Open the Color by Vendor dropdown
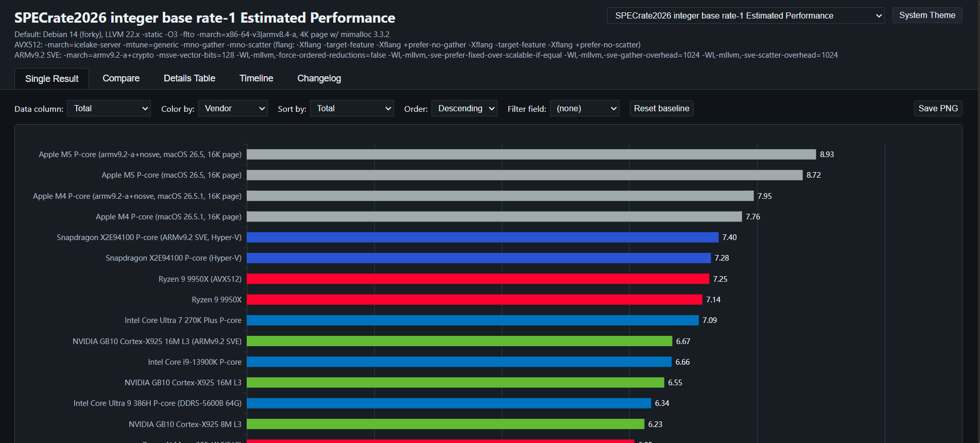The height and width of the screenshot is (443, 980). tap(233, 108)
